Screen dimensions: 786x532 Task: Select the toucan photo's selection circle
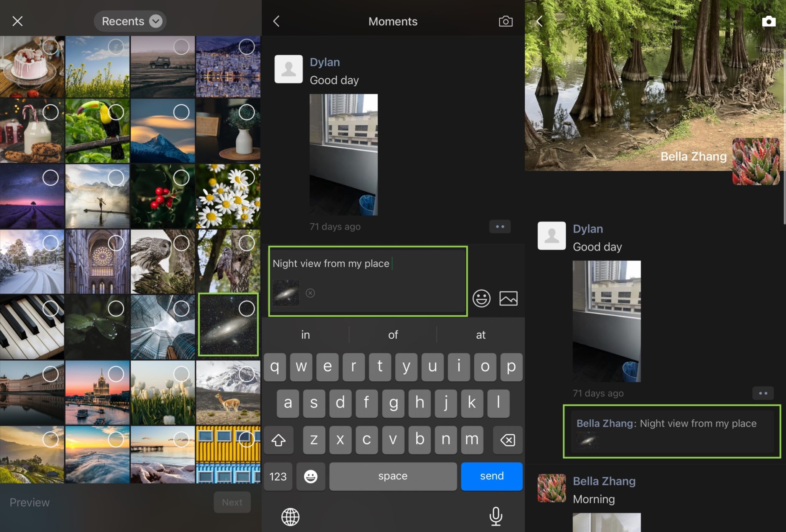(116, 112)
